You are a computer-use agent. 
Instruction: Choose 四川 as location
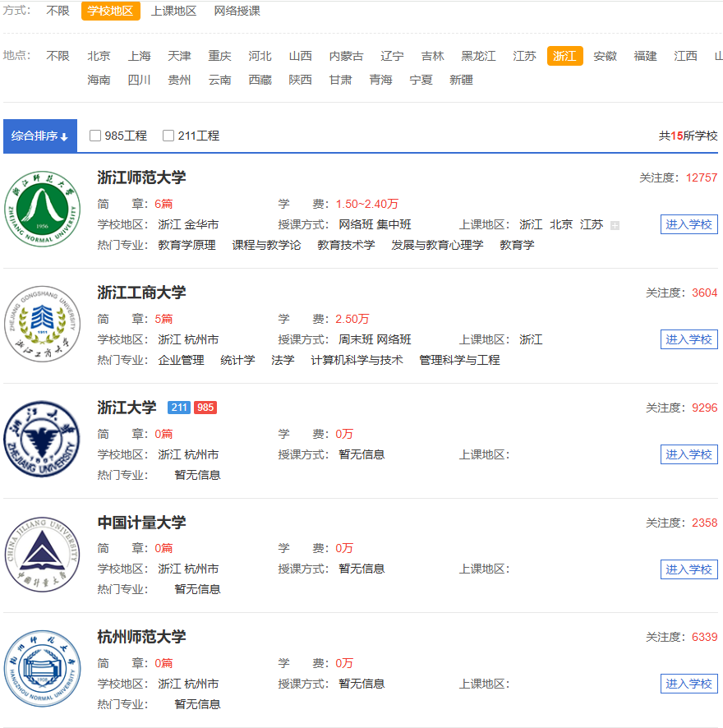140,80
